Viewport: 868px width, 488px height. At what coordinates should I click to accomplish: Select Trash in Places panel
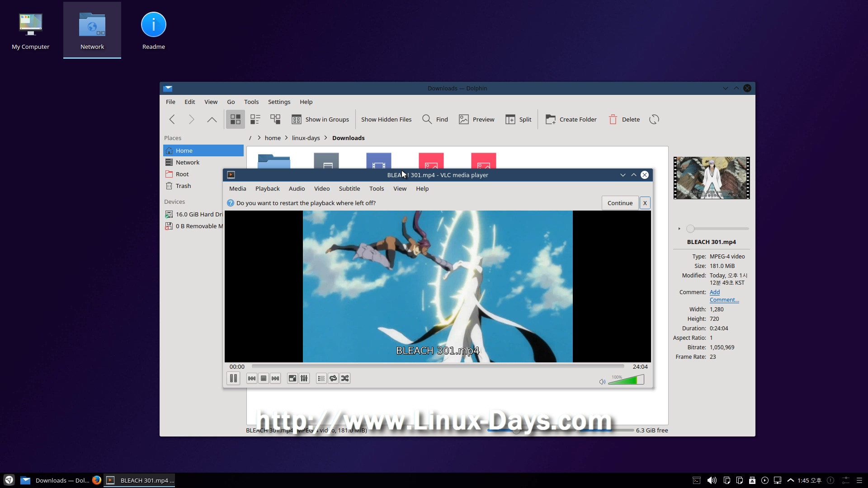click(203, 186)
